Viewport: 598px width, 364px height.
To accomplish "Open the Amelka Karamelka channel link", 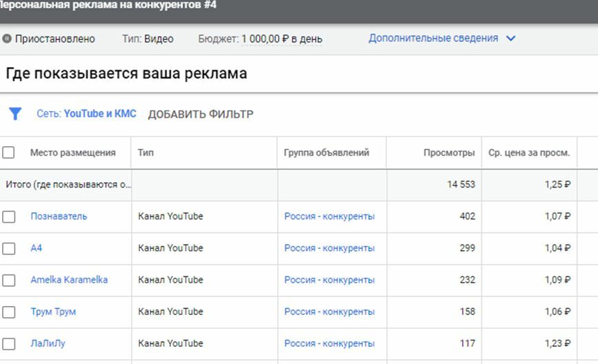I will 69,280.
